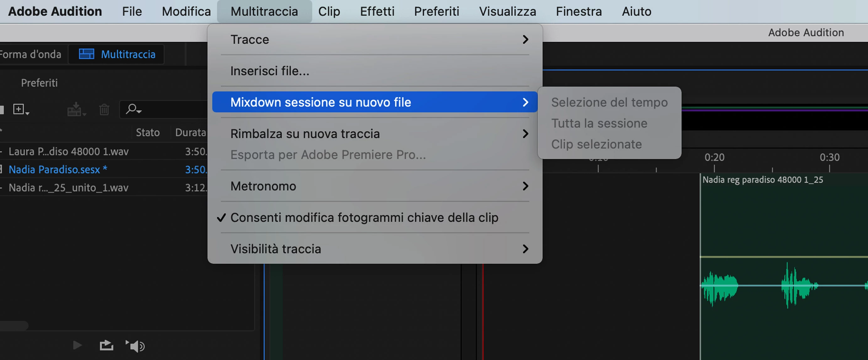
Task: Click the loop playback export icon
Action: click(106, 346)
